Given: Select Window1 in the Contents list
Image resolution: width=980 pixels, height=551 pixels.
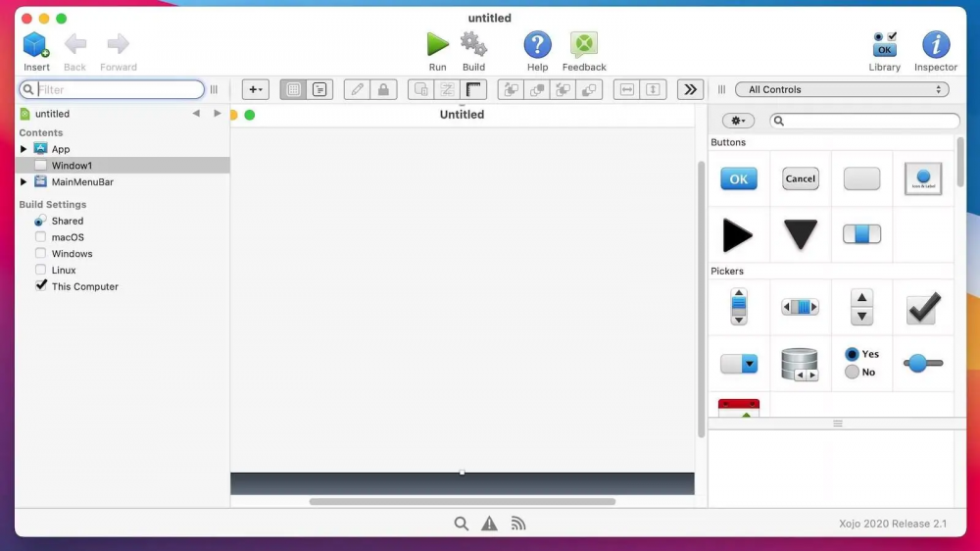Looking at the screenshot, I should [x=72, y=166].
